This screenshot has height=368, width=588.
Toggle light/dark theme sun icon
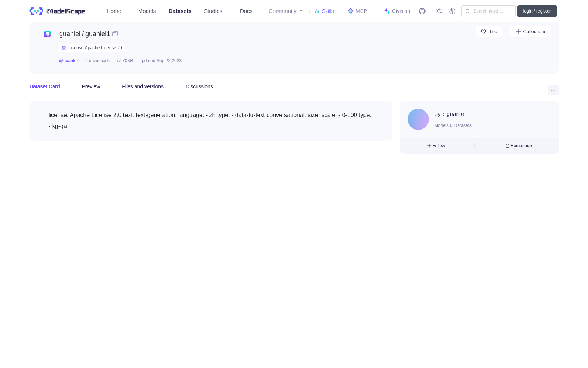[x=439, y=11]
